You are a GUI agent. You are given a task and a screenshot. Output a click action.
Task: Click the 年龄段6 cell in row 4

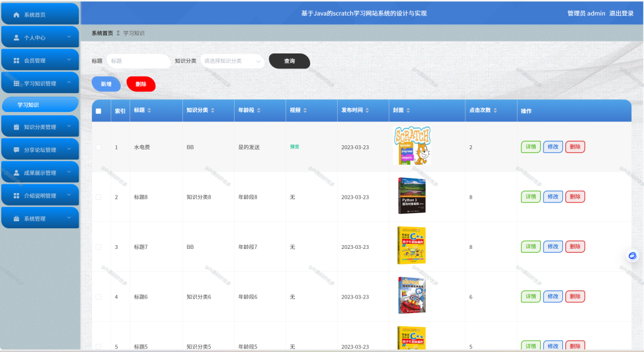pos(248,297)
